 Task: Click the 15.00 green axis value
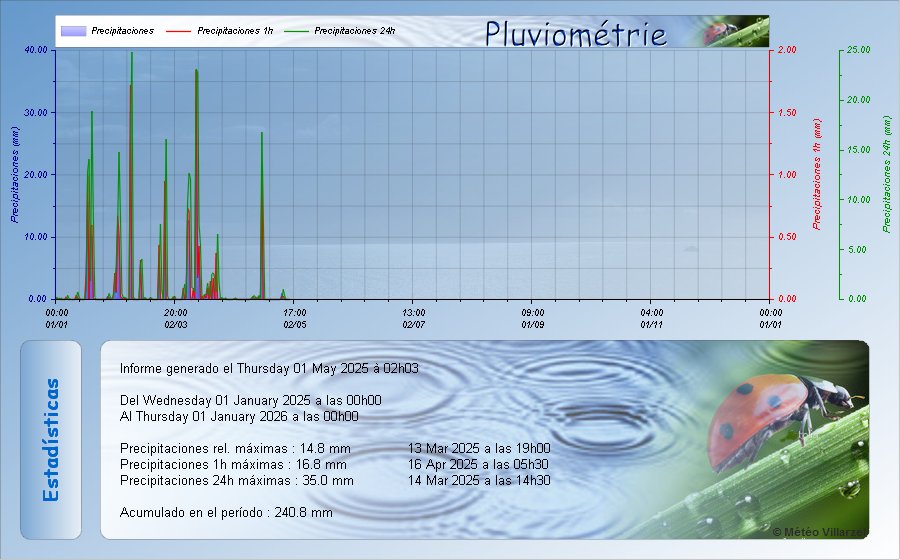pyautogui.click(x=858, y=150)
